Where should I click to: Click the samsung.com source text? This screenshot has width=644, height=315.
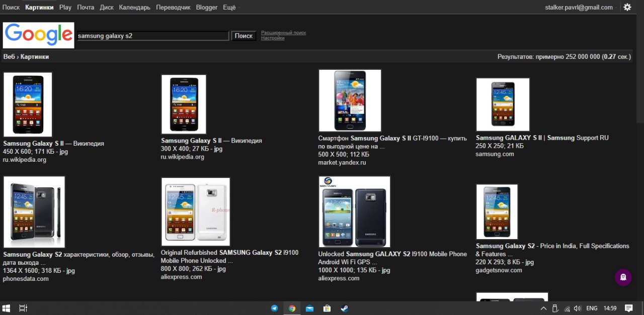[495, 154]
